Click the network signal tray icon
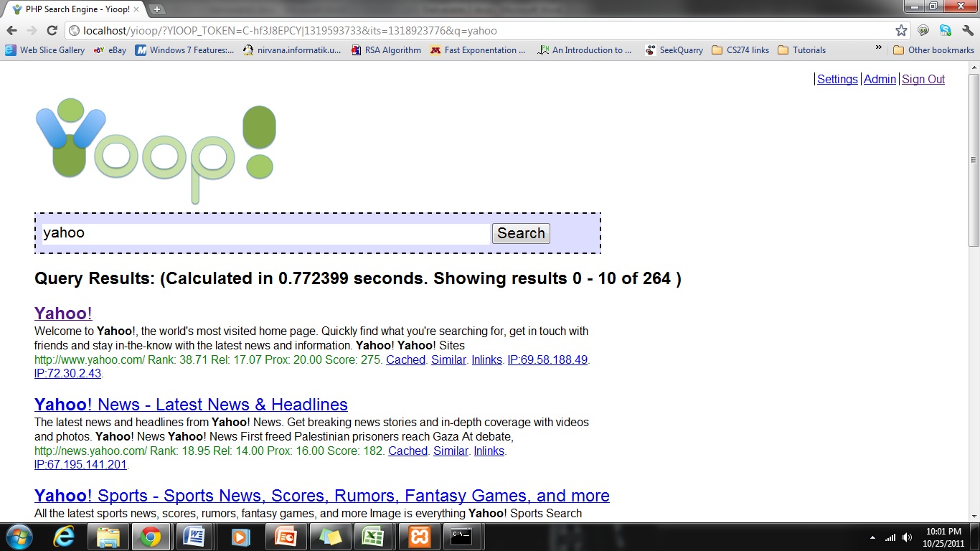This screenshot has width=980, height=551. coord(890,537)
